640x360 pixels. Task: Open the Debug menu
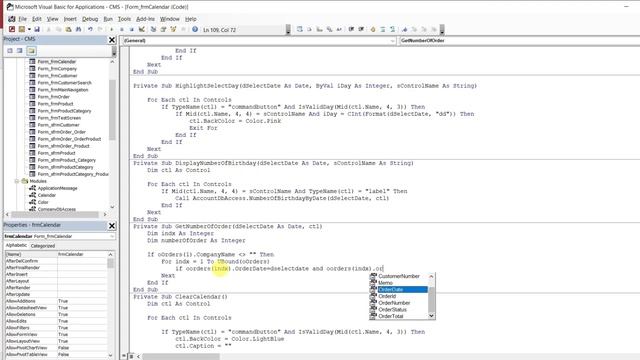[90, 19]
